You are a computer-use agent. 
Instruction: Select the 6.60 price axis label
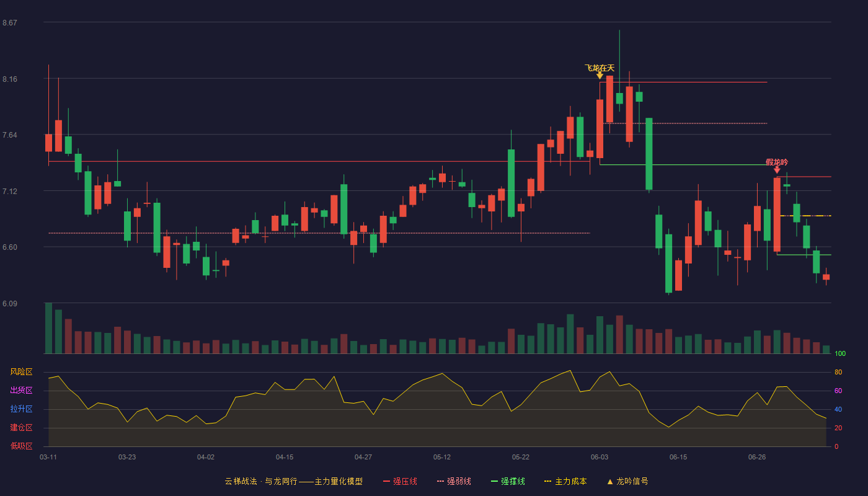click(10, 247)
